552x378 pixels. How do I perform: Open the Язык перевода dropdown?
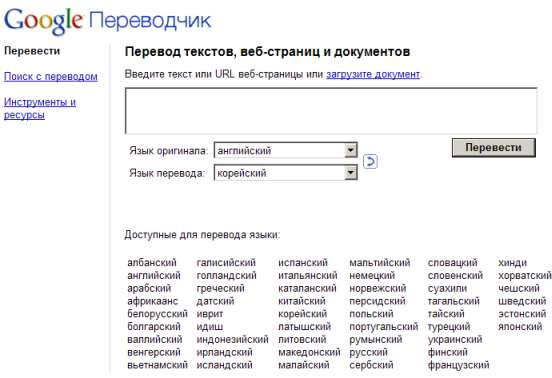pyautogui.click(x=286, y=173)
